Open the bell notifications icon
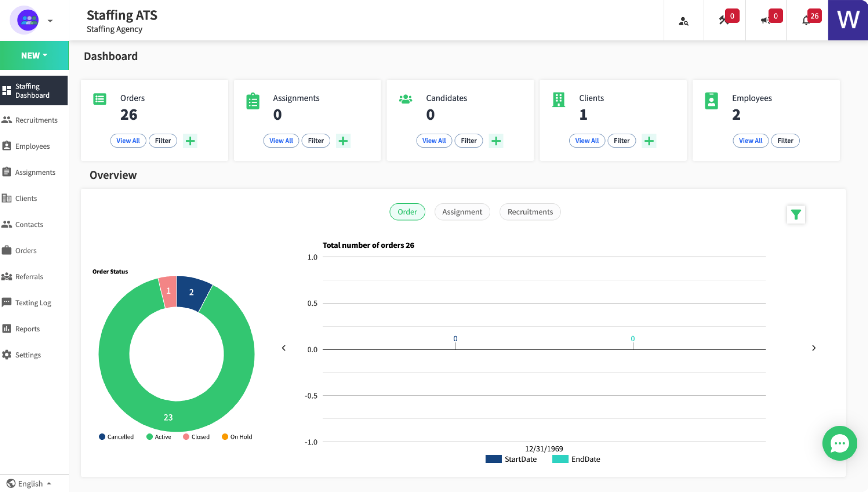This screenshot has width=868, height=492. coord(806,21)
